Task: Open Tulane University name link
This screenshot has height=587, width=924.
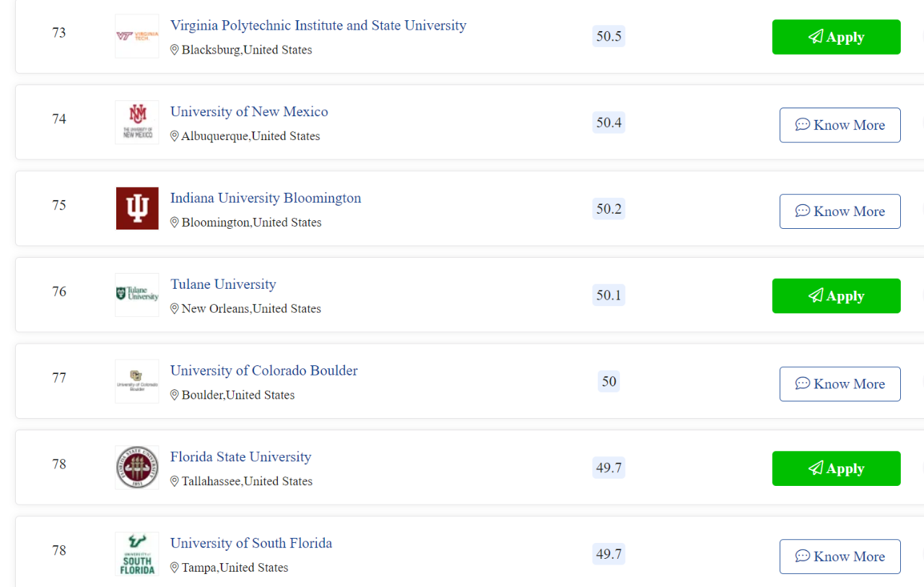Action: pyautogui.click(x=223, y=284)
